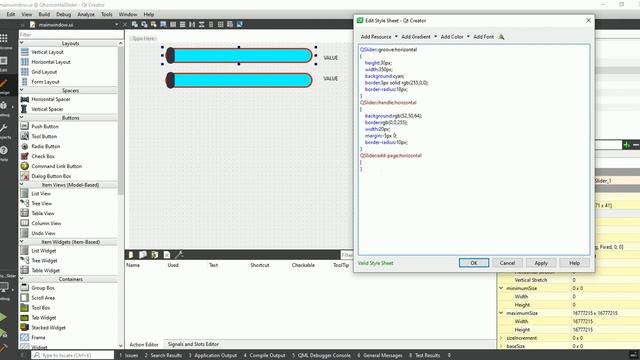The image size is (640, 360).
Task: Open the Welcome mode grid icon
Action: coord(4,39)
